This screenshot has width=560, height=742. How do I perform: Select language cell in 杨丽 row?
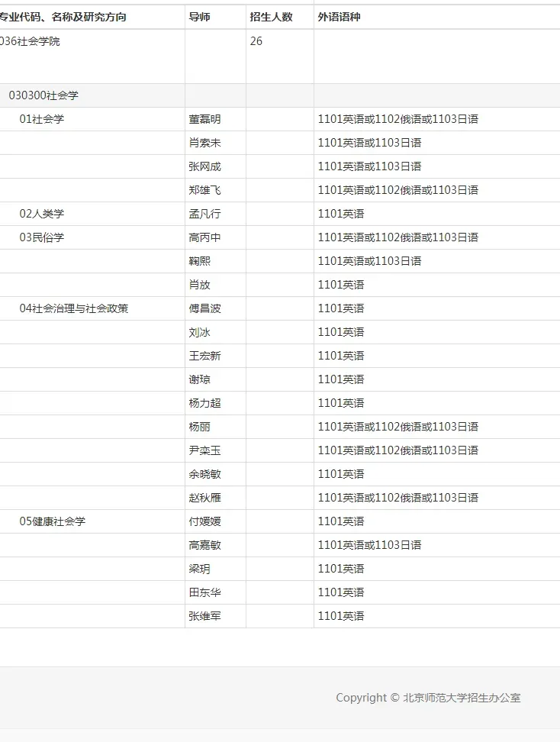397,427
